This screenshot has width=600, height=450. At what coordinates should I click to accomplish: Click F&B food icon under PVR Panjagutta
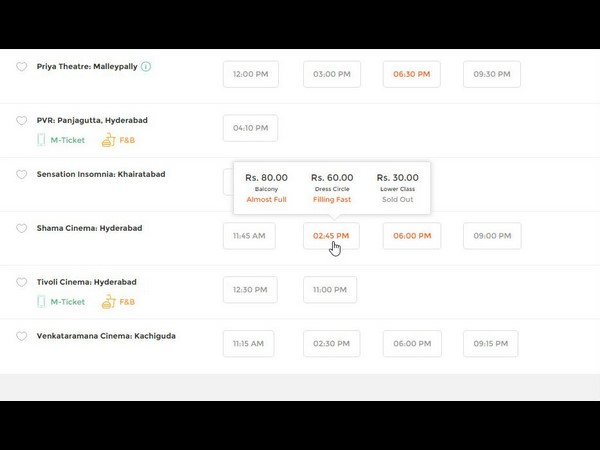109,140
